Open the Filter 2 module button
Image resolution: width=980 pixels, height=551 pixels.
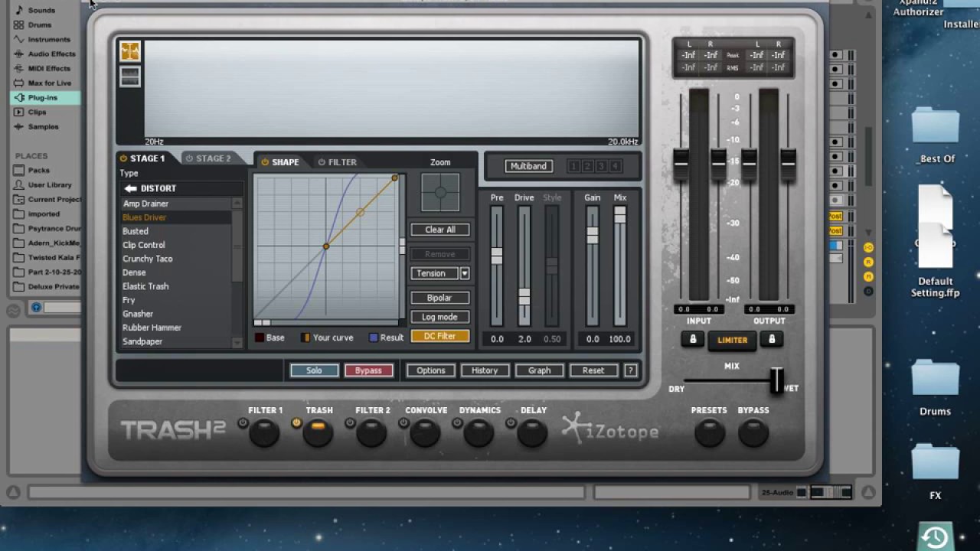[371, 434]
